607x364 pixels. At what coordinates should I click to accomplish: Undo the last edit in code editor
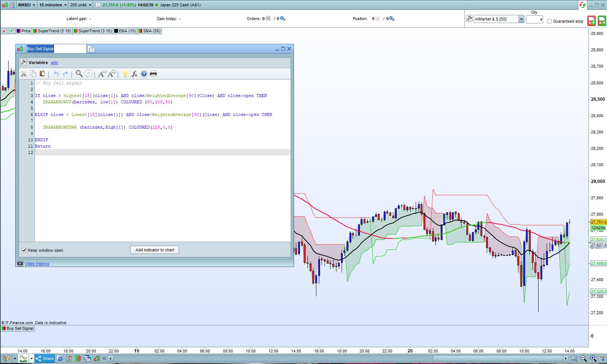[x=56, y=74]
